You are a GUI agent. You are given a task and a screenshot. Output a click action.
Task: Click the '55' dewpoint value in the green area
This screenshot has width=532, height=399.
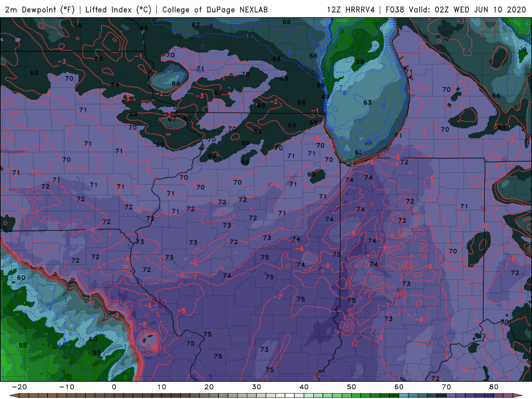tap(23, 345)
